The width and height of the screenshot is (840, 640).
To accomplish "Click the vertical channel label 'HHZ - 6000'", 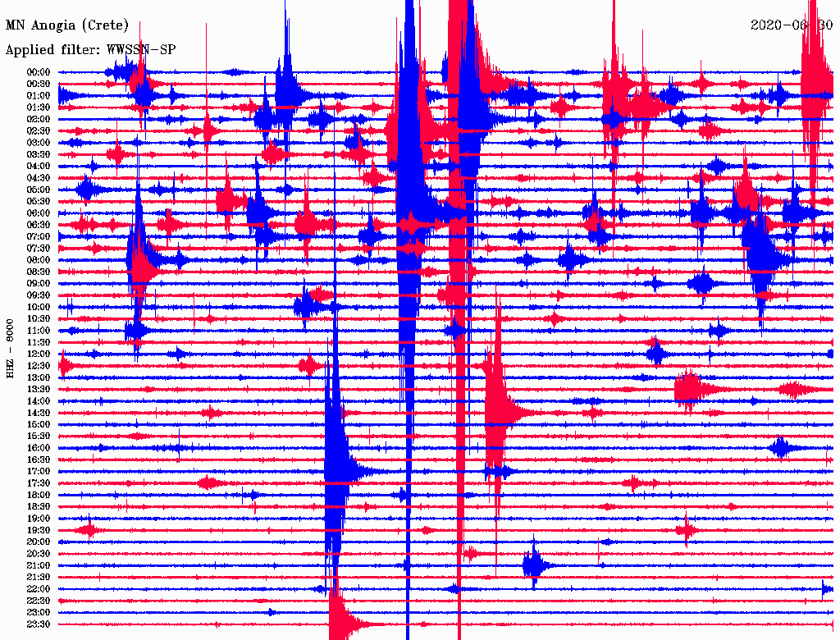I will (10, 349).
